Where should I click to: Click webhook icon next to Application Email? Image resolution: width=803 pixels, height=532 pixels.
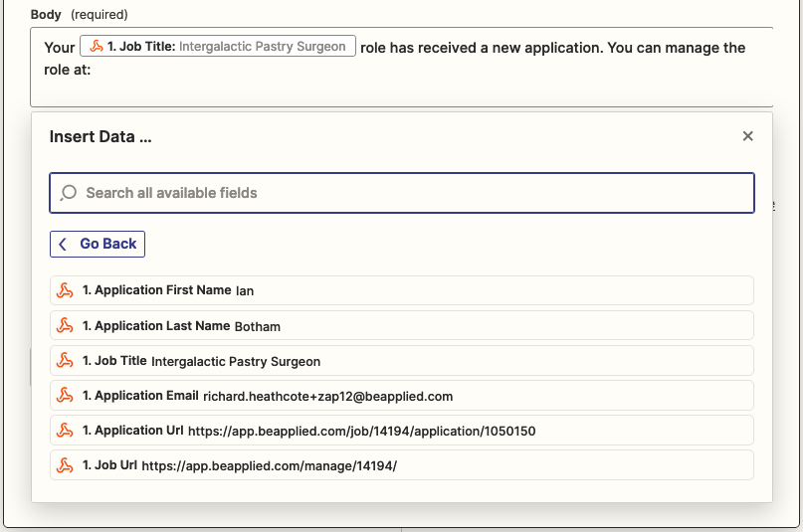point(65,395)
